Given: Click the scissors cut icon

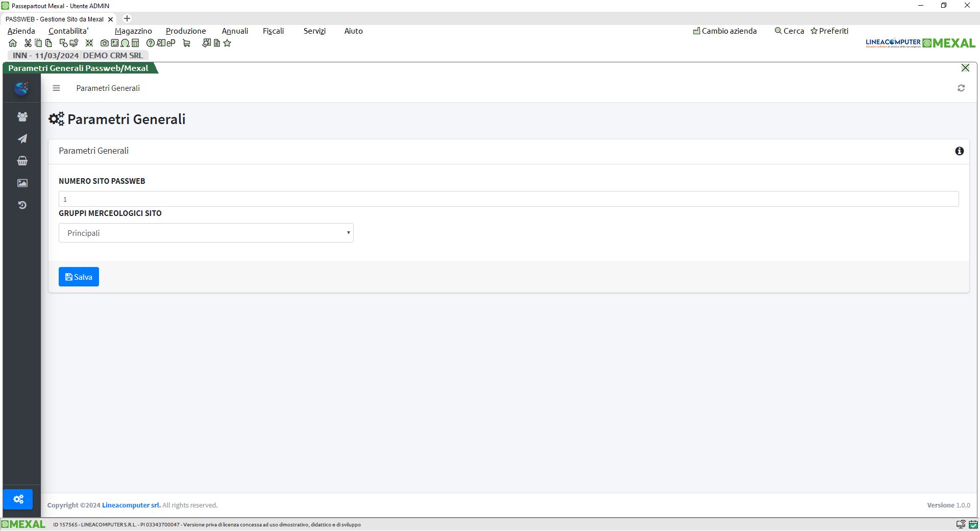Looking at the screenshot, I should click(28, 43).
